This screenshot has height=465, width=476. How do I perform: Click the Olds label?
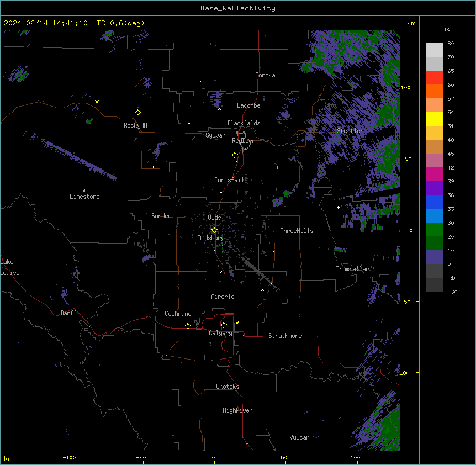pyautogui.click(x=214, y=218)
